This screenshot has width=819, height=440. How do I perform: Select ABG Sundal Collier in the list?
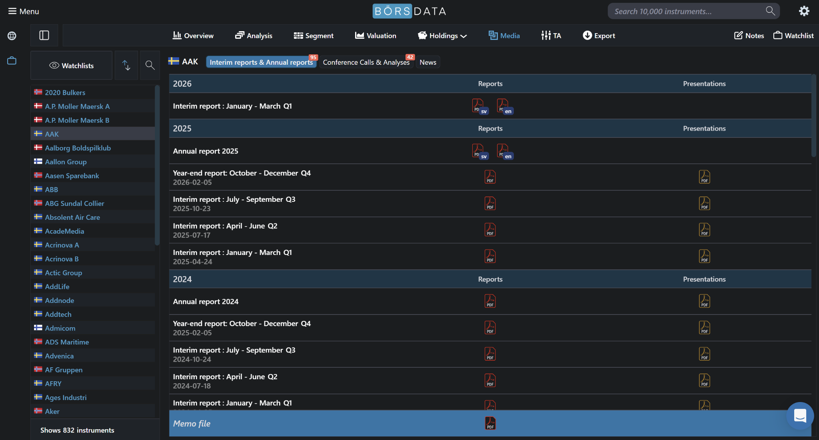(x=74, y=203)
